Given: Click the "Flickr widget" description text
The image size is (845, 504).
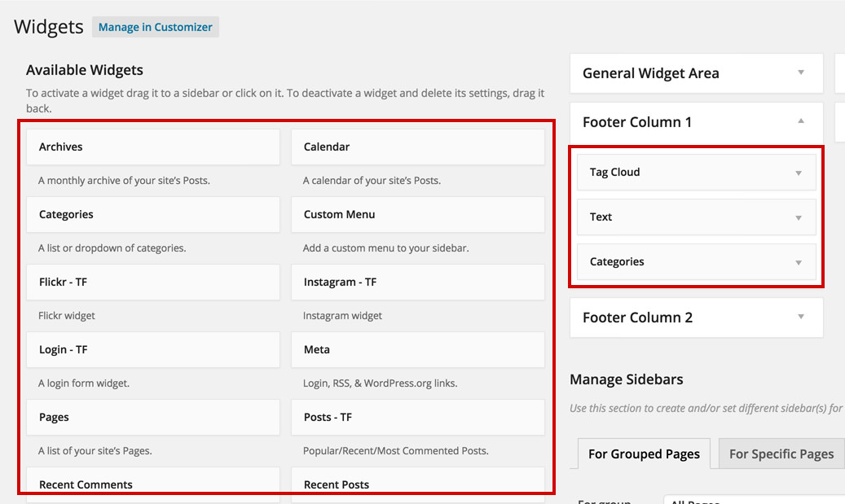Looking at the screenshot, I should 66,316.
